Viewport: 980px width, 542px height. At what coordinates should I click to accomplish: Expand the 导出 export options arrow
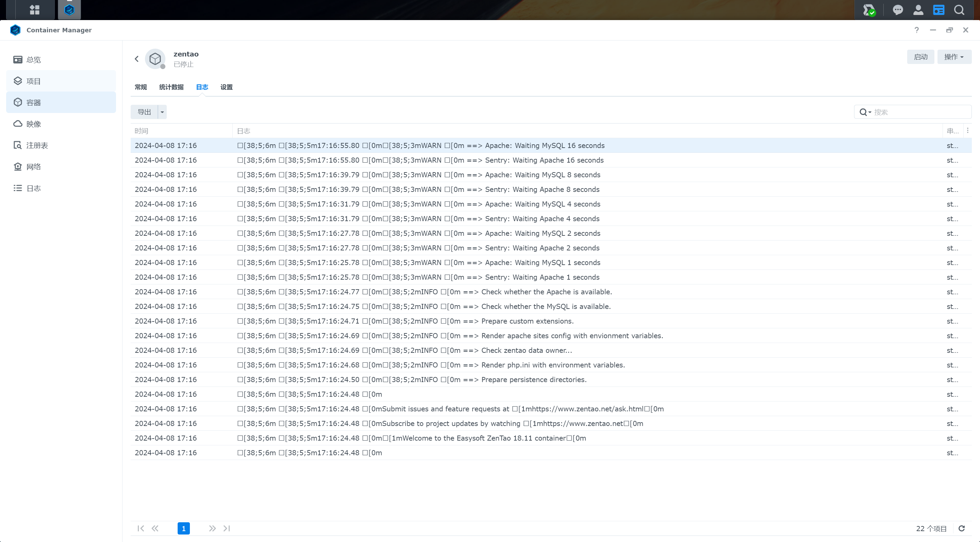[162, 112]
